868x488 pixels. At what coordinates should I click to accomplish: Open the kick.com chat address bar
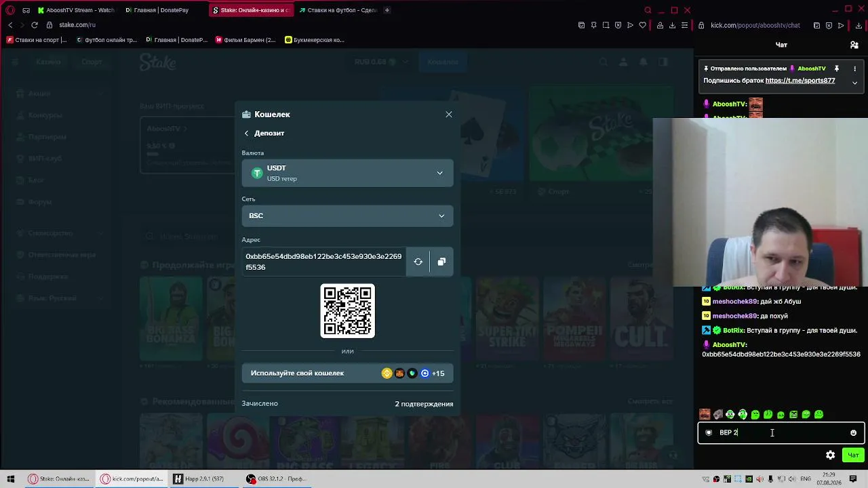(x=755, y=25)
